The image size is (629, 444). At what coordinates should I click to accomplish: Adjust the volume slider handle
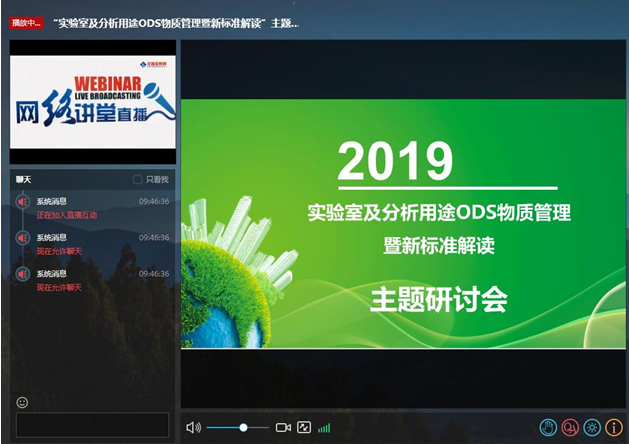(x=243, y=428)
